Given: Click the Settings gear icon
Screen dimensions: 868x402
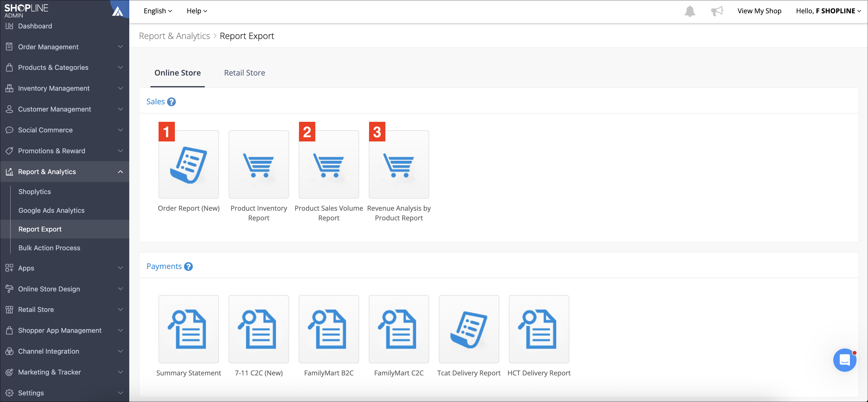Looking at the screenshot, I should [x=9, y=393].
